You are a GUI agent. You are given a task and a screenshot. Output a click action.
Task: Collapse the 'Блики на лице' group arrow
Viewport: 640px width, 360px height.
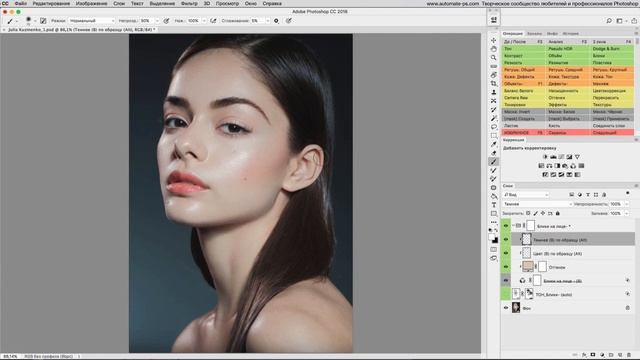[x=513, y=226]
